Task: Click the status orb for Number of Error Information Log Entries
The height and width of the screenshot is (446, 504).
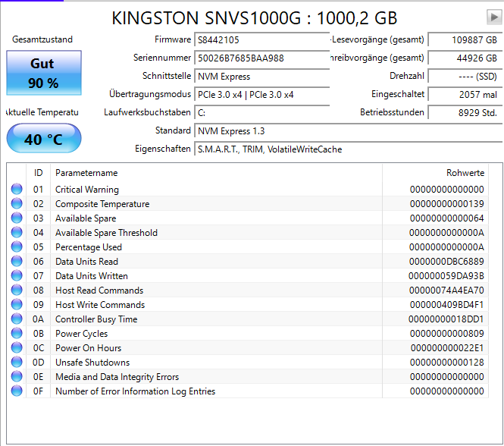Action: 17,391
